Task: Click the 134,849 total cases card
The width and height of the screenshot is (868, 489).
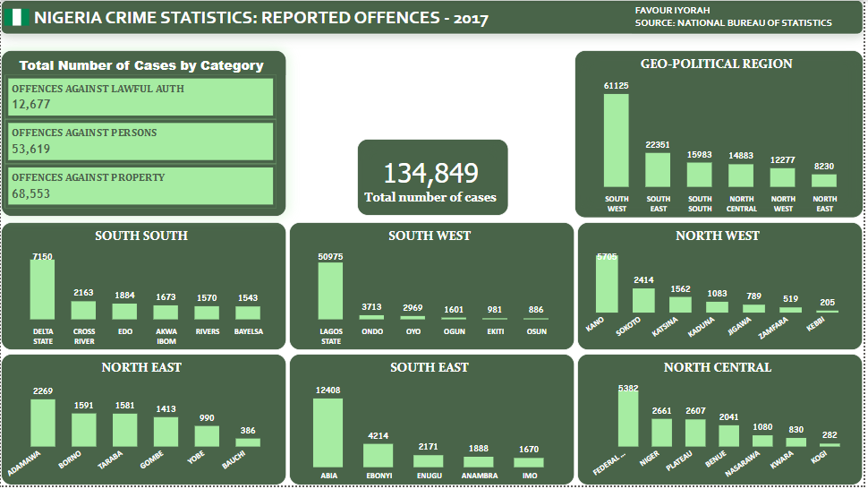Action: [431, 177]
